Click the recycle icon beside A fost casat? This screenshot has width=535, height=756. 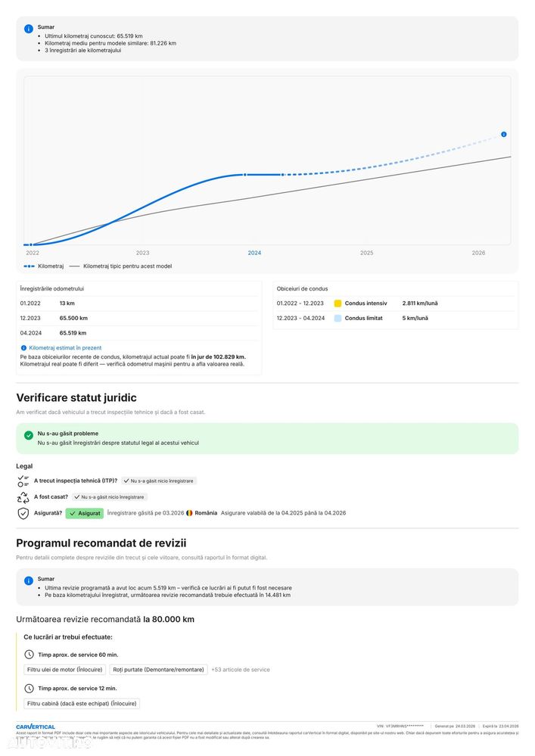(x=23, y=497)
